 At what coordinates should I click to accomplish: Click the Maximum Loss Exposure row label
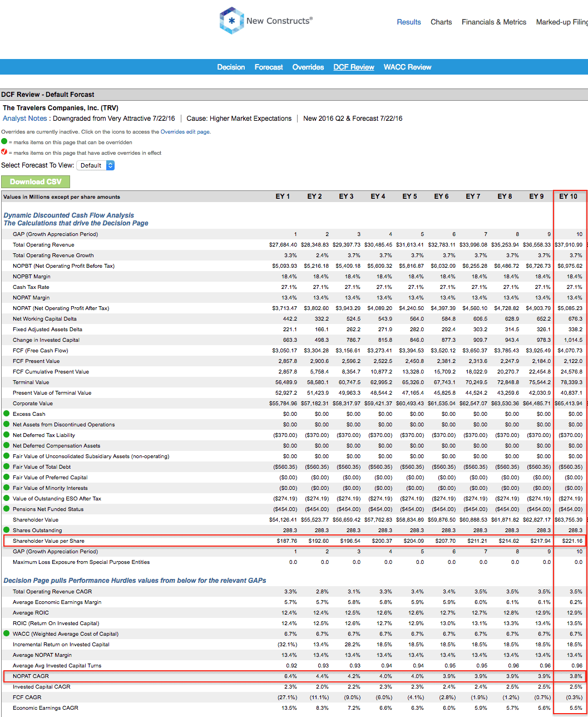coord(81,562)
